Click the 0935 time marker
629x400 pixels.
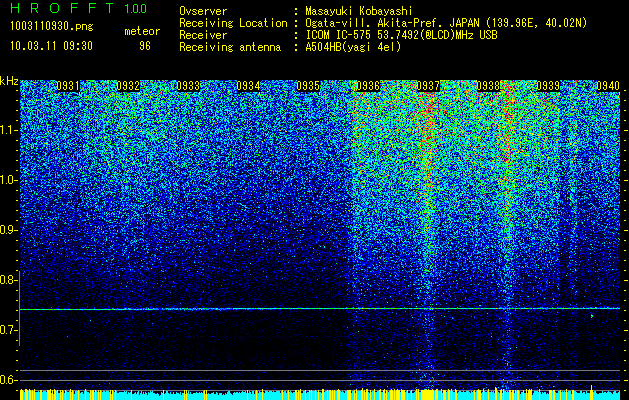pyautogui.click(x=308, y=86)
